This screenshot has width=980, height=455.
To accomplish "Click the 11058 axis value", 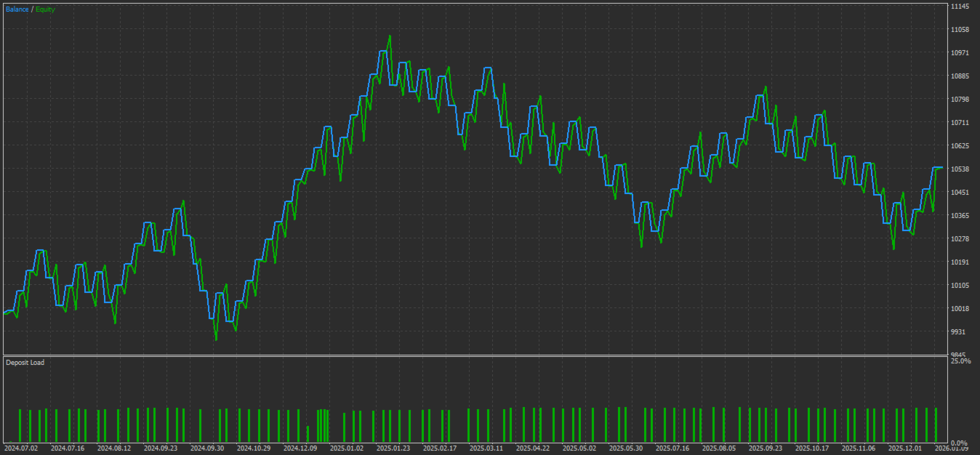I will pos(960,30).
